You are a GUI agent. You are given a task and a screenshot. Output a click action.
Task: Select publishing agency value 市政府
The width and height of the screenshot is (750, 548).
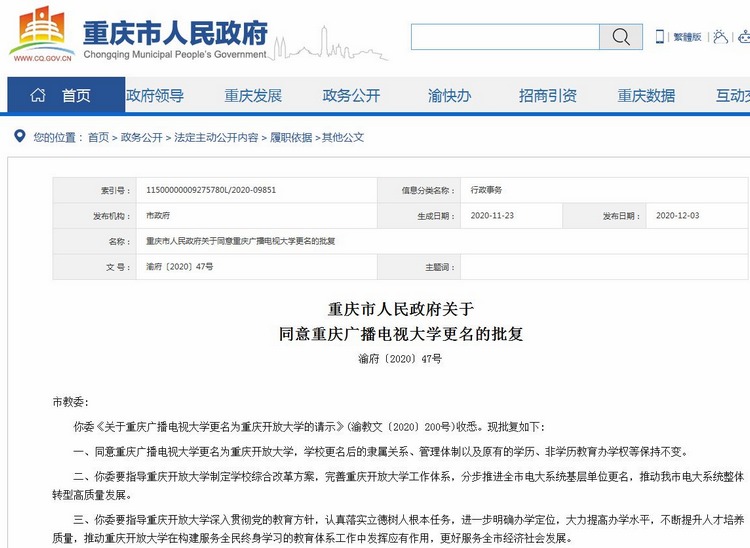[x=158, y=216]
